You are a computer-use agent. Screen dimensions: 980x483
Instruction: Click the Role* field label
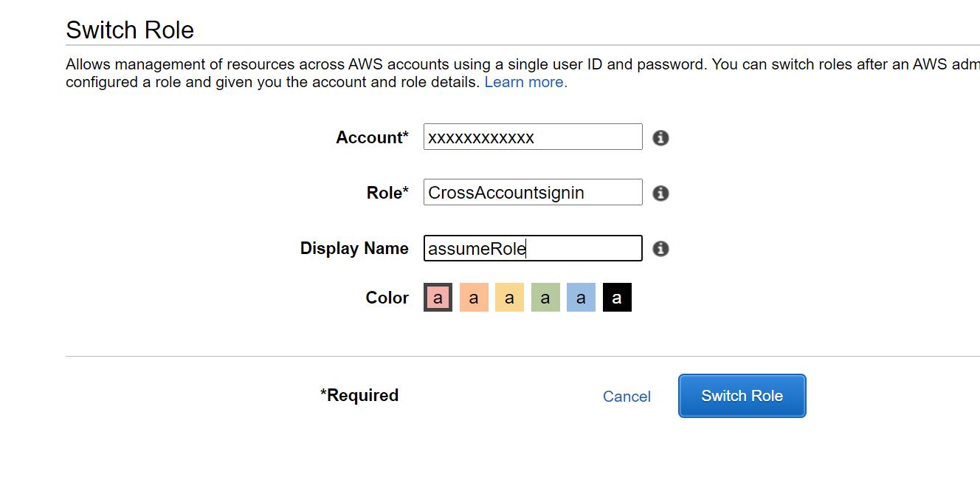point(387,193)
